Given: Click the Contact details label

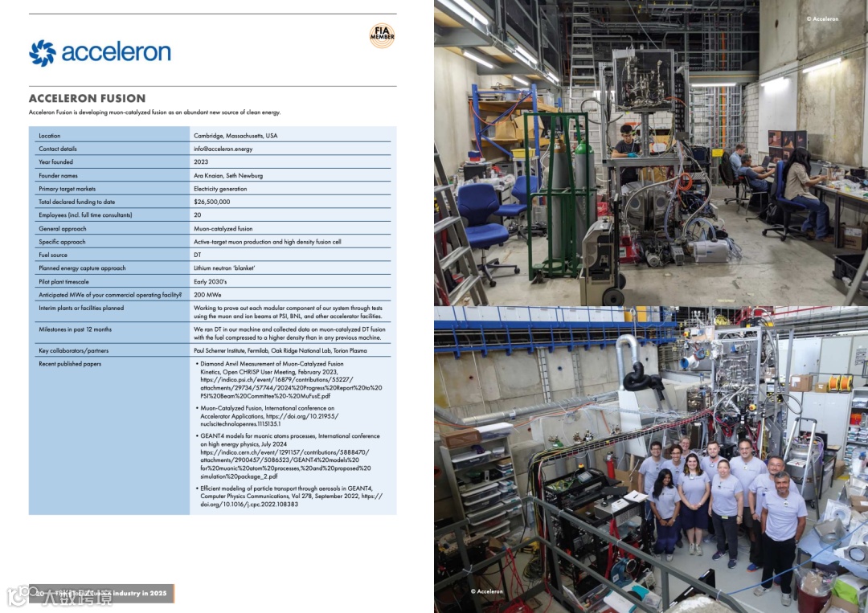Looking at the screenshot, I should point(58,149).
